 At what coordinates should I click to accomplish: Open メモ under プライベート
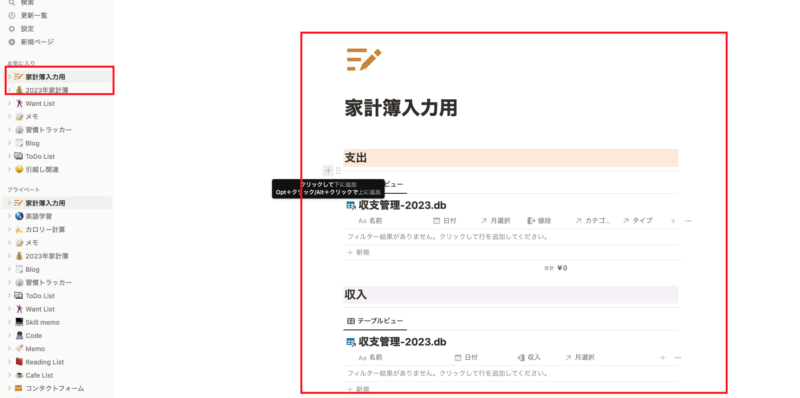pos(32,243)
